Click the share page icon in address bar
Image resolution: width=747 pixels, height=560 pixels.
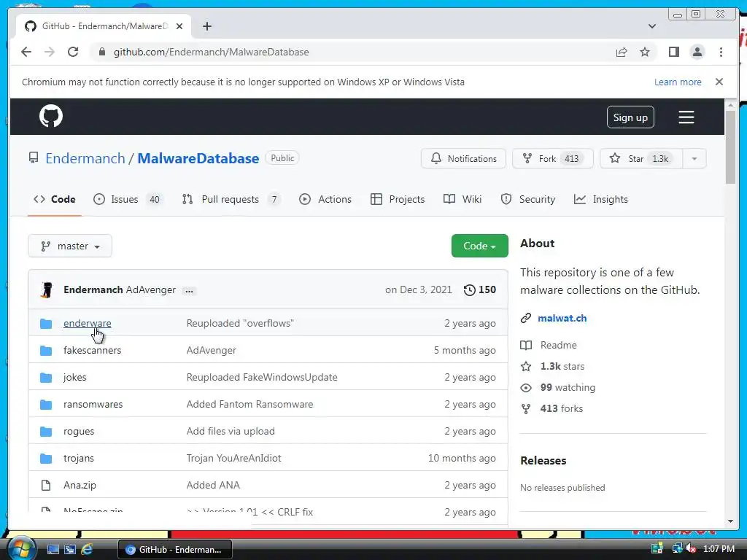(622, 52)
